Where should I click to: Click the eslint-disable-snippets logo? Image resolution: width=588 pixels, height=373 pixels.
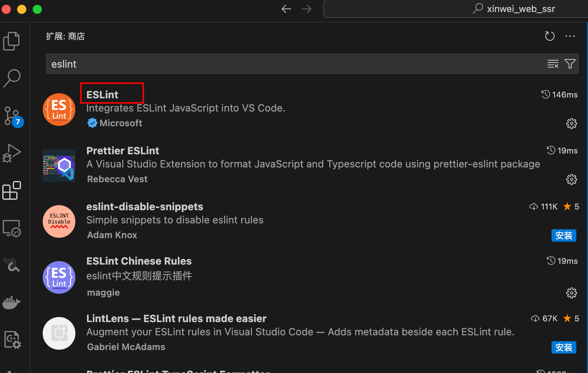[59, 221]
